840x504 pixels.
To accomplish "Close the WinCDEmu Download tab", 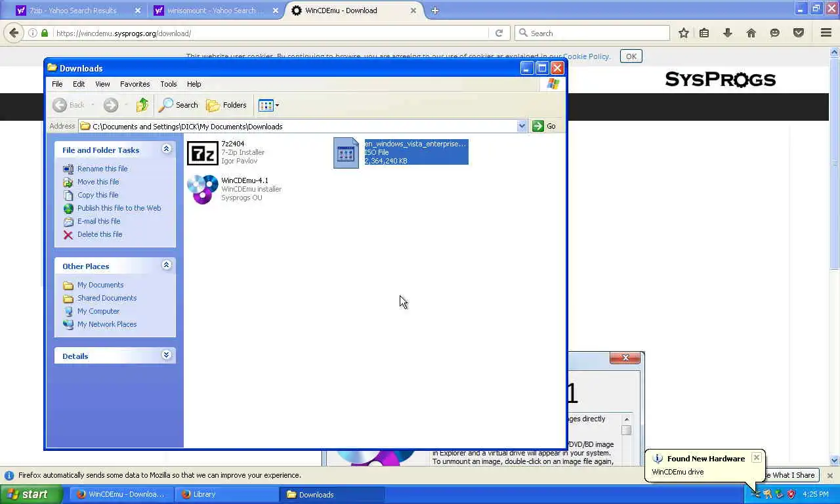I will 413,10.
